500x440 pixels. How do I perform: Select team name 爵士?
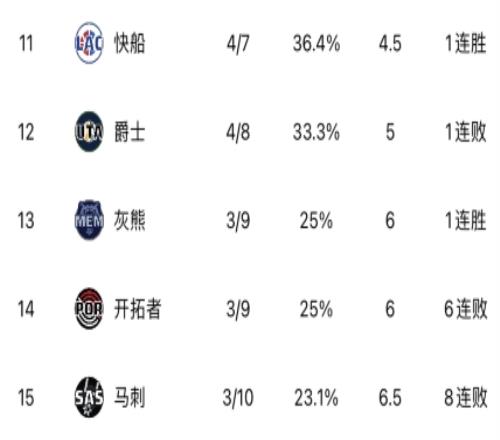[130, 132]
